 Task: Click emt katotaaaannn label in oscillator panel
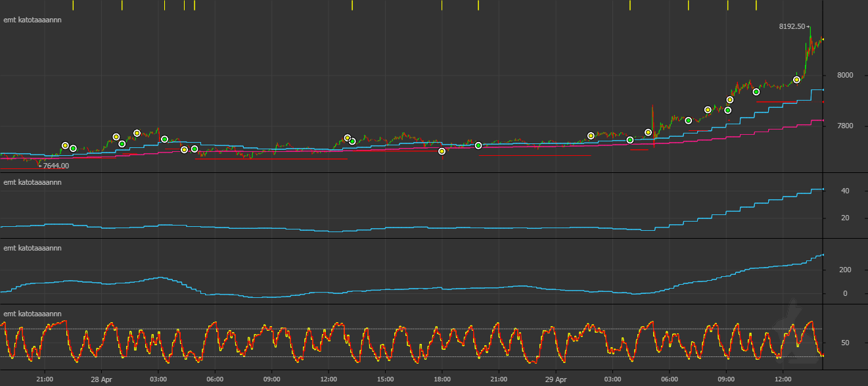(33, 314)
